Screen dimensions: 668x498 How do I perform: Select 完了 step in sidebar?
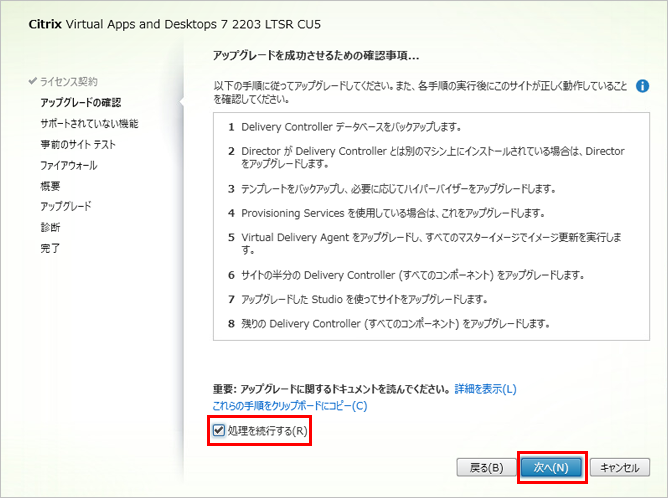(x=50, y=248)
